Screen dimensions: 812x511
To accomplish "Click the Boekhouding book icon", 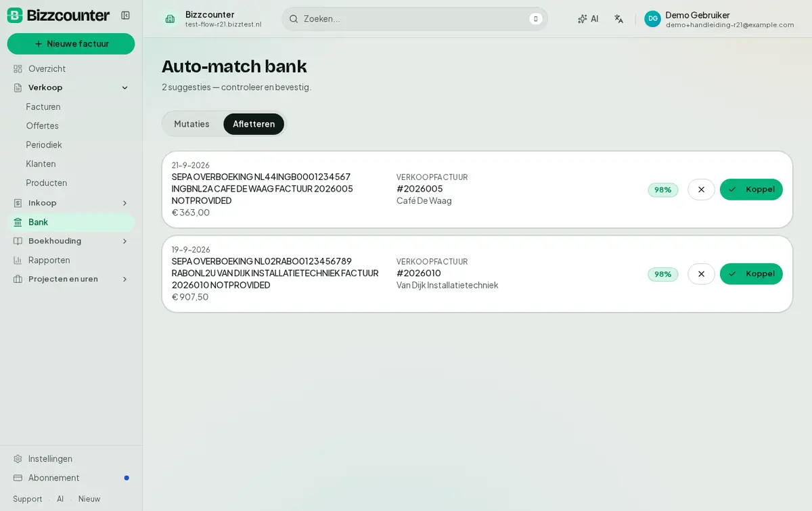I will point(18,241).
